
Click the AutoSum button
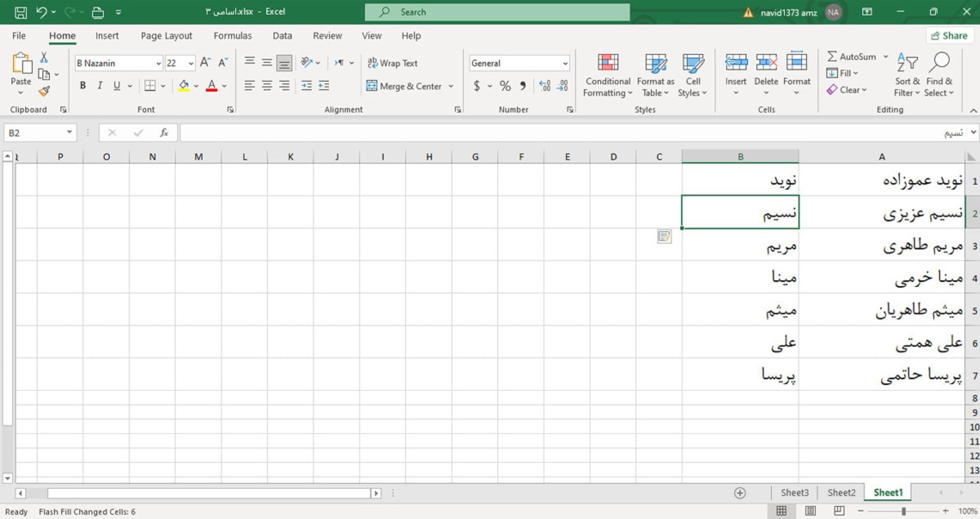coord(851,57)
